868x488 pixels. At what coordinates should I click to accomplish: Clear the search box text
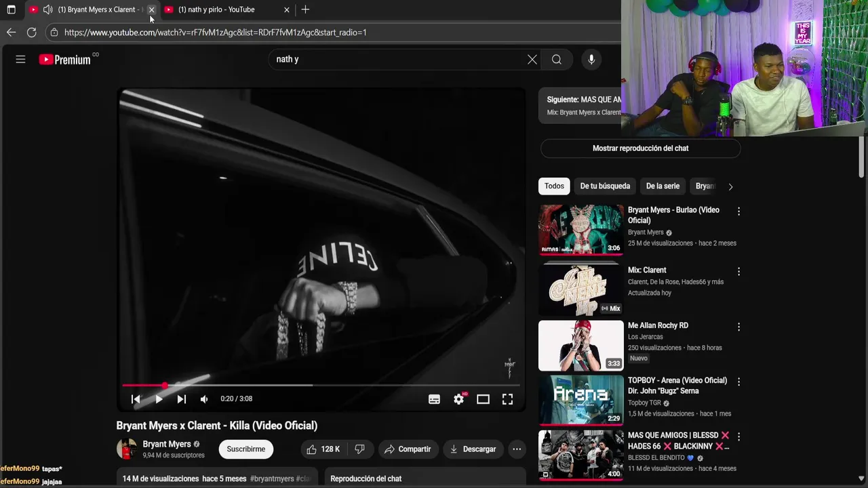click(x=532, y=60)
